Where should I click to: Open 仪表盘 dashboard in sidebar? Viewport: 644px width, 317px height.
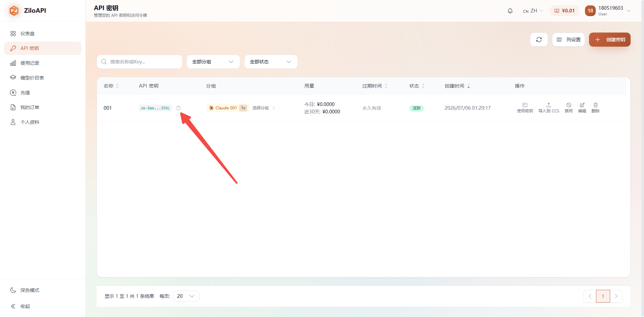point(43,34)
